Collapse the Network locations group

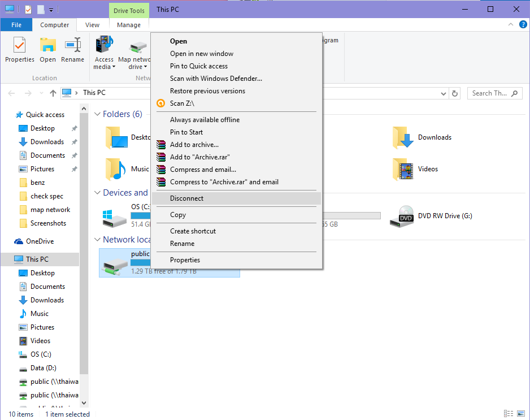[x=97, y=240]
